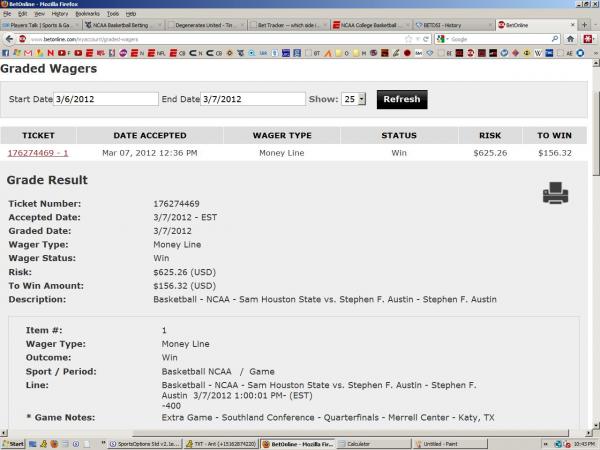Open the Bookmarks menu
Image resolution: width=600 pixels, height=450 pixels.
point(87,14)
